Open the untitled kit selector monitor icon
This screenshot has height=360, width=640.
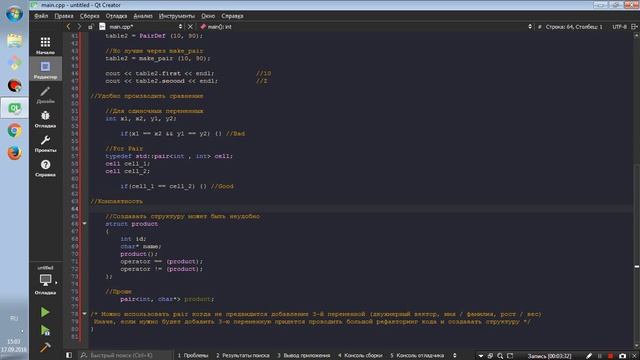(x=45, y=280)
